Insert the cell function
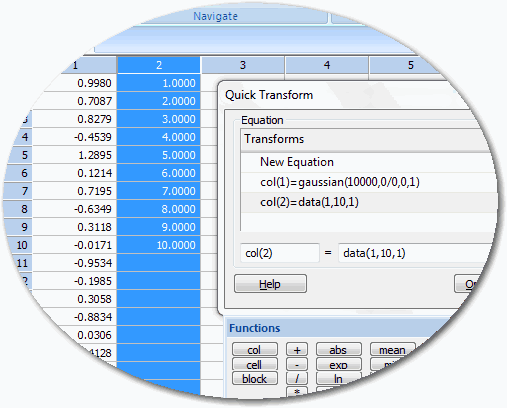The width and height of the screenshot is (507, 408). (255, 364)
